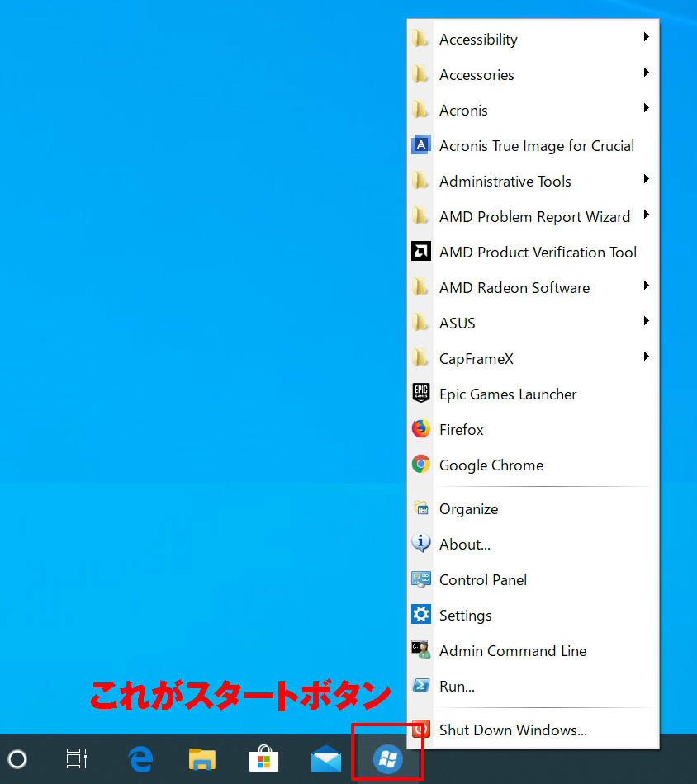Open the Accessories folder entry
Viewport: 697px width, 784px height.
[x=533, y=74]
